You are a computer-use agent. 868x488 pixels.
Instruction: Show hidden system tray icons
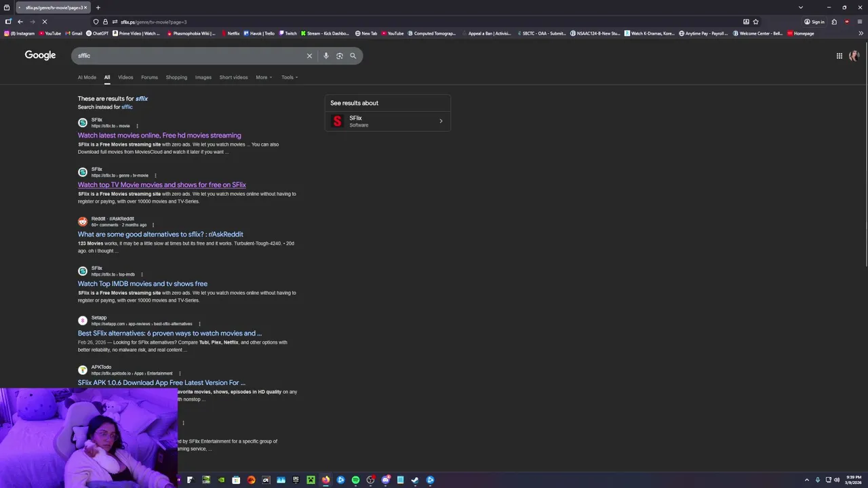(x=806, y=480)
